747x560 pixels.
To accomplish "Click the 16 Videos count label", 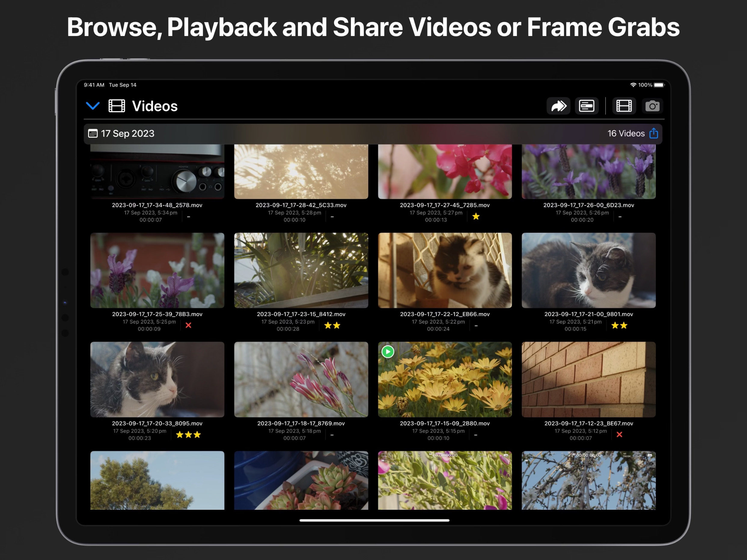I will point(626,133).
